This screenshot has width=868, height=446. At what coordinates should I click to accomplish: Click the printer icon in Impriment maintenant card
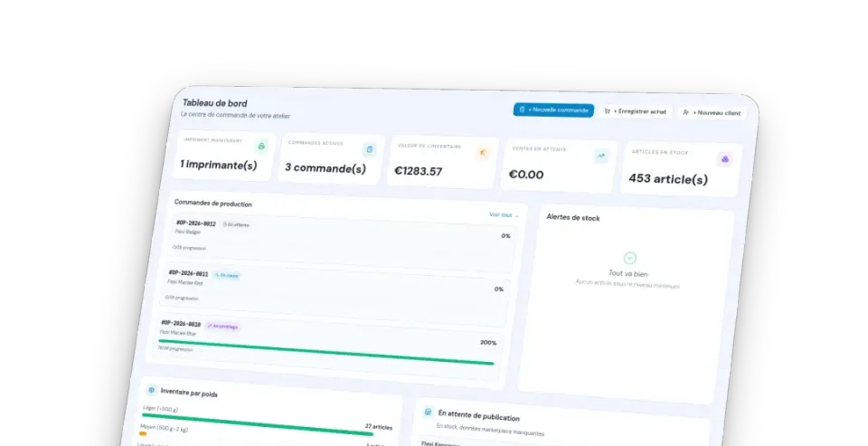[x=261, y=147]
